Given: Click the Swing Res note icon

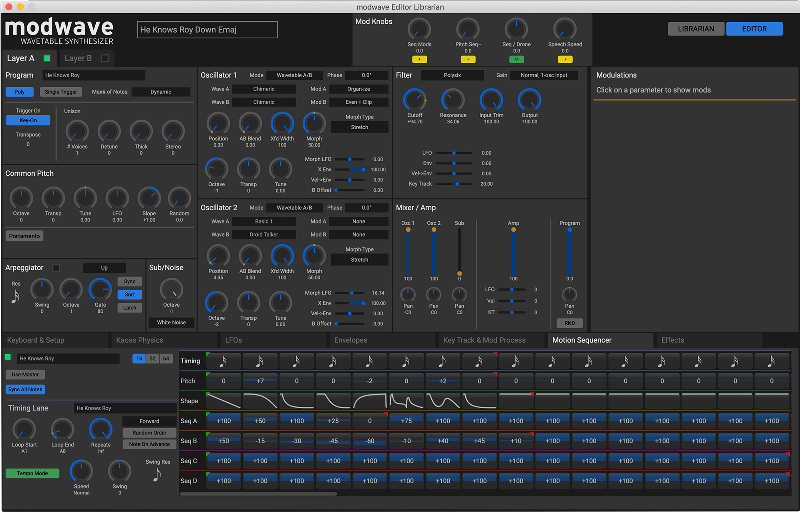Looking at the screenshot, I should pyautogui.click(x=157, y=475).
